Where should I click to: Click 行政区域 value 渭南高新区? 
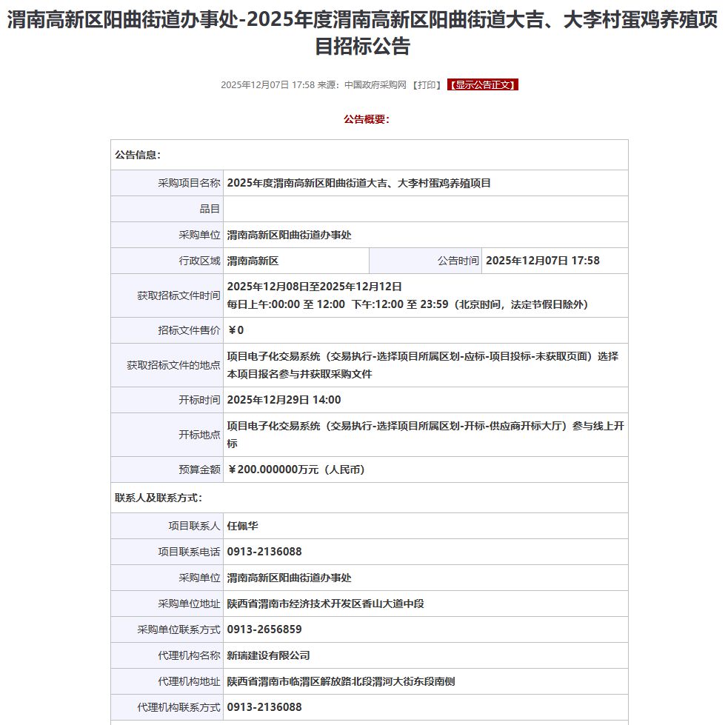[253, 261]
